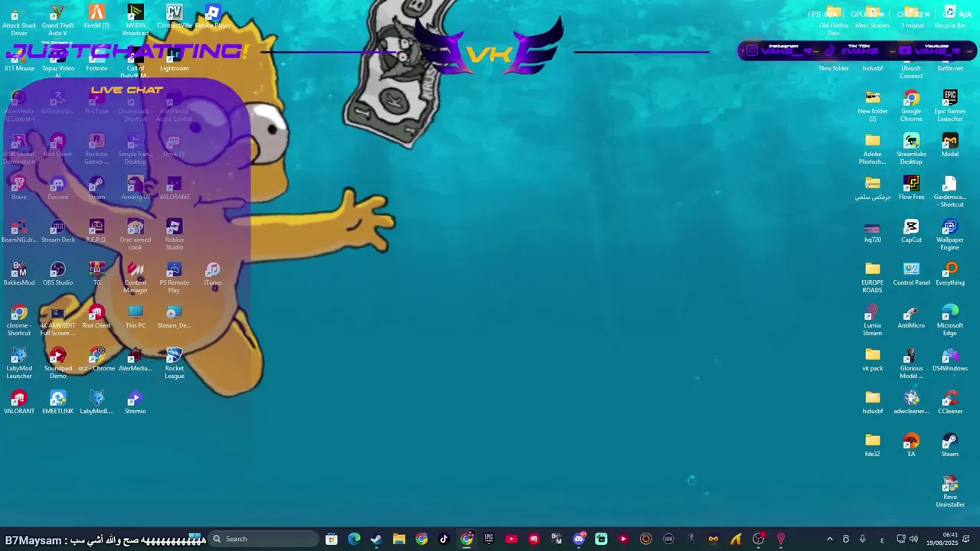Select the Ubisoft Connect desktop icon

coord(911,66)
